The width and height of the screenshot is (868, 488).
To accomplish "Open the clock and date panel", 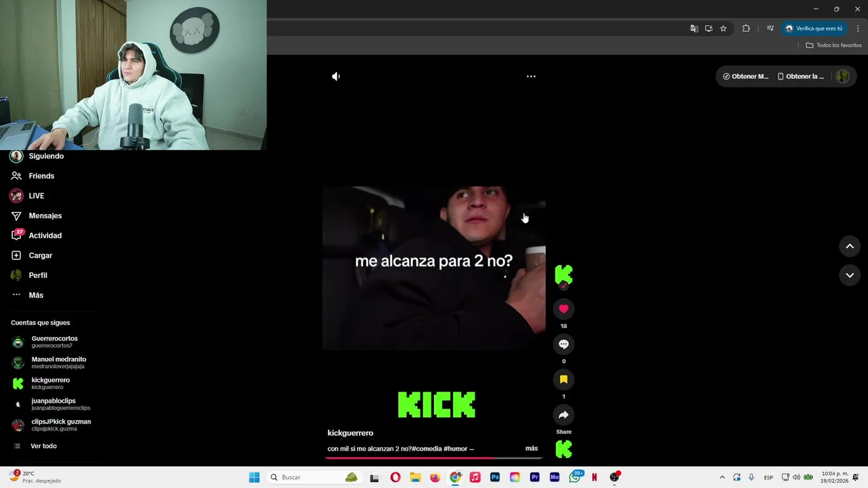I will point(835,477).
